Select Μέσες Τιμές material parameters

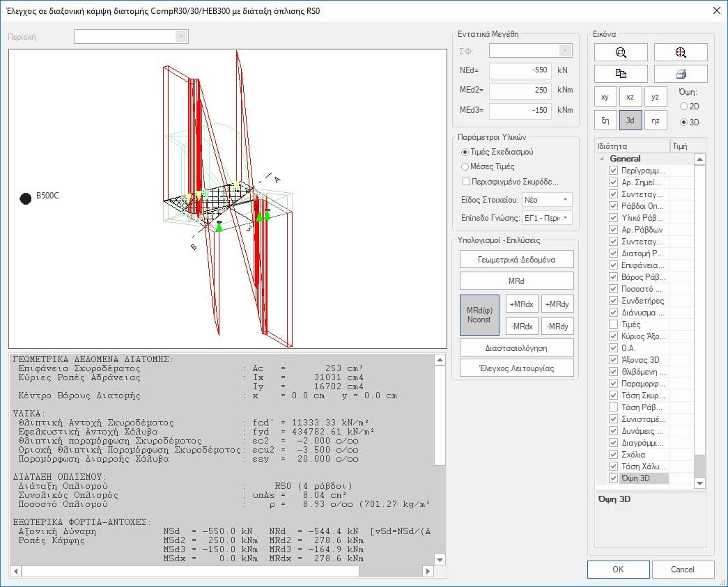465,166
